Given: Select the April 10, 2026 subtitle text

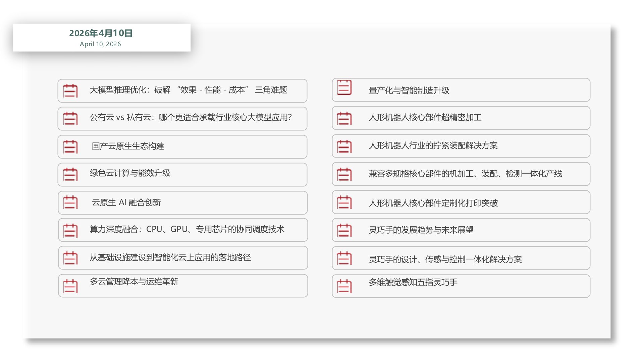Looking at the screenshot, I should [x=100, y=44].
